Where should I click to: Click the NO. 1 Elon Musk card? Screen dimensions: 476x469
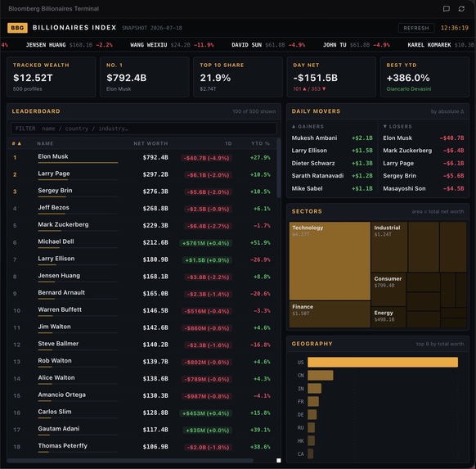145,77
